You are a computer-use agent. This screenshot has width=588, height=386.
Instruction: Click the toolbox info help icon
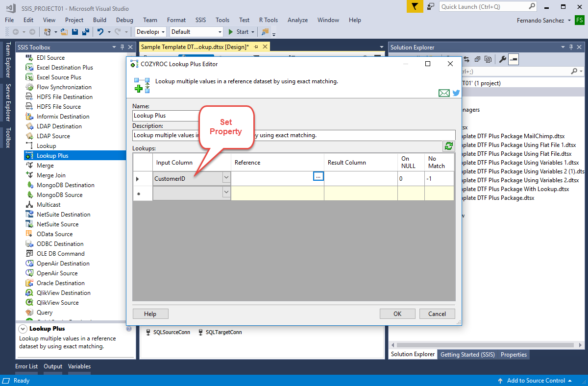[x=129, y=329]
